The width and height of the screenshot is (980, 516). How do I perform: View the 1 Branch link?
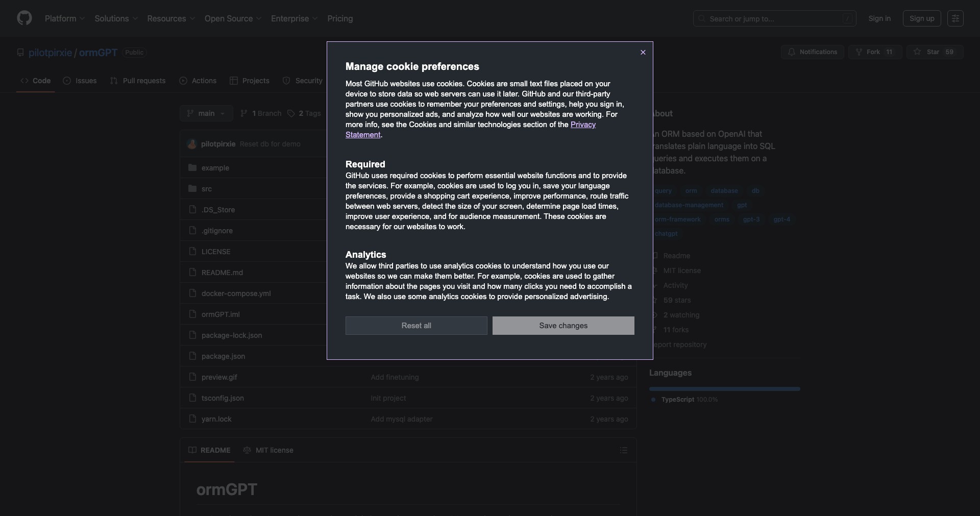[261, 113]
